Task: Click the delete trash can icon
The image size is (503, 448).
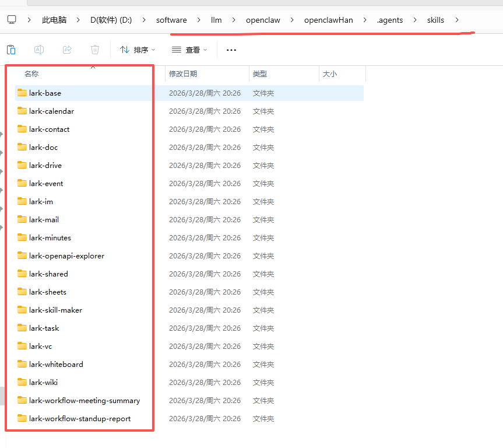Action: click(x=95, y=50)
